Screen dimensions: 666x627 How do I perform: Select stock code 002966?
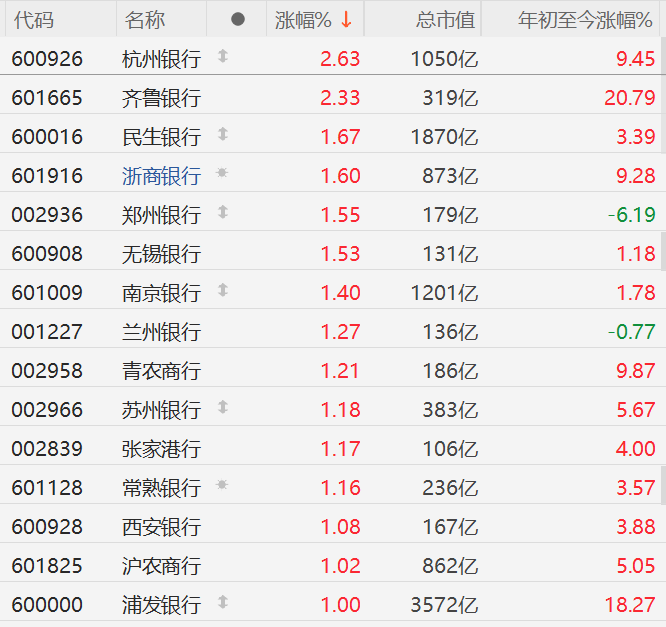(47, 410)
